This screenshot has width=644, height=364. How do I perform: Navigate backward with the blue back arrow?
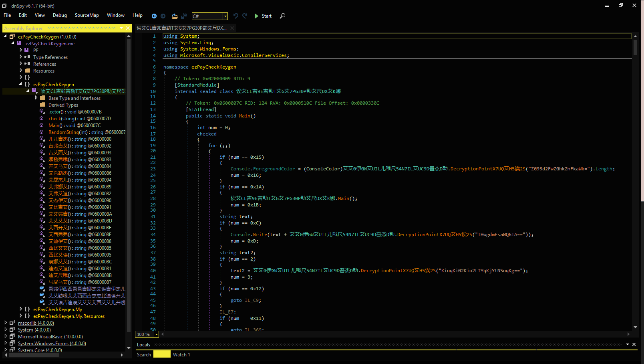pos(154,16)
